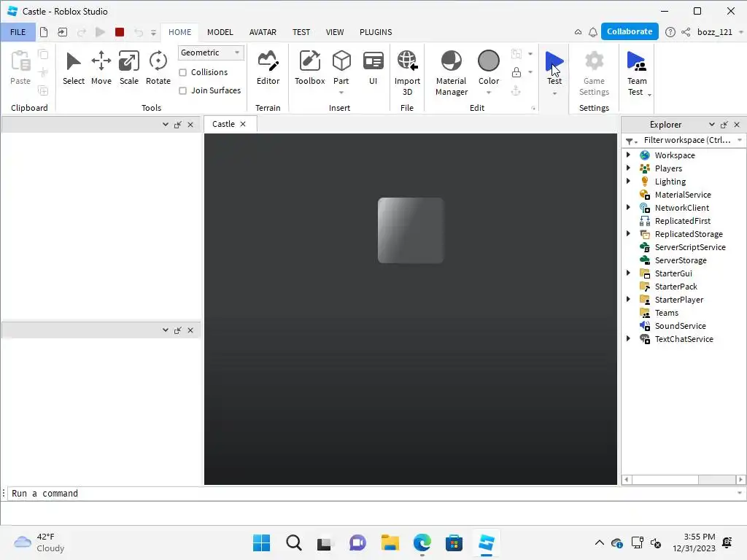This screenshot has height=560, width=747.
Task: Click the anchor icon
Action: (x=516, y=90)
